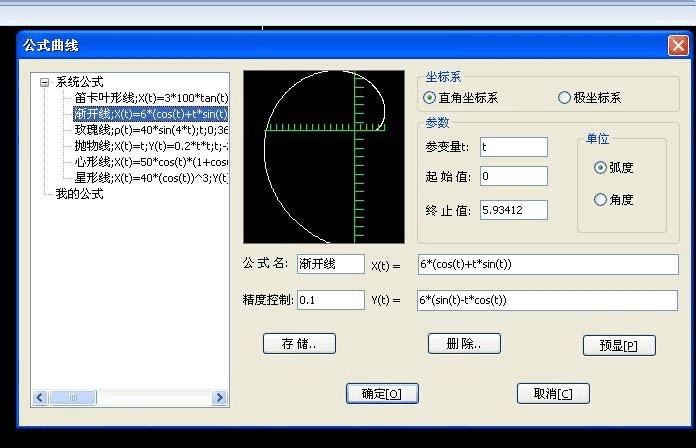This screenshot has height=448, width=696.
Task: Click the curve preview image
Action: click(x=324, y=157)
